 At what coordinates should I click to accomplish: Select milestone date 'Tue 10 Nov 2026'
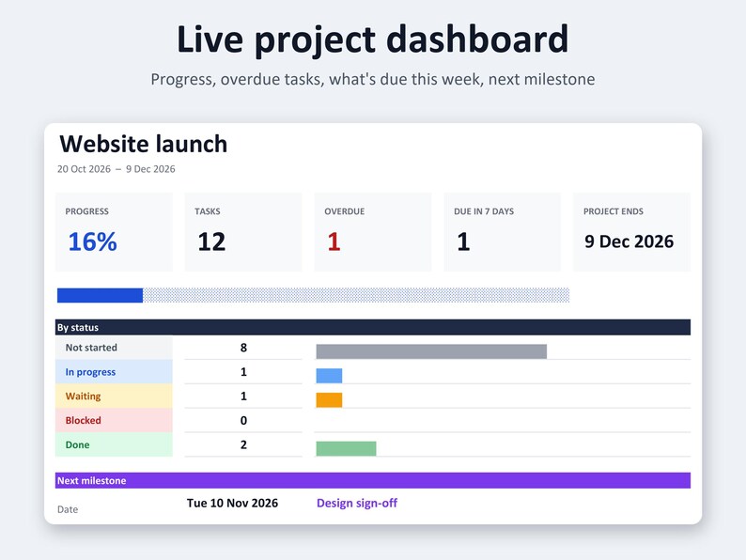tap(232, 504)
